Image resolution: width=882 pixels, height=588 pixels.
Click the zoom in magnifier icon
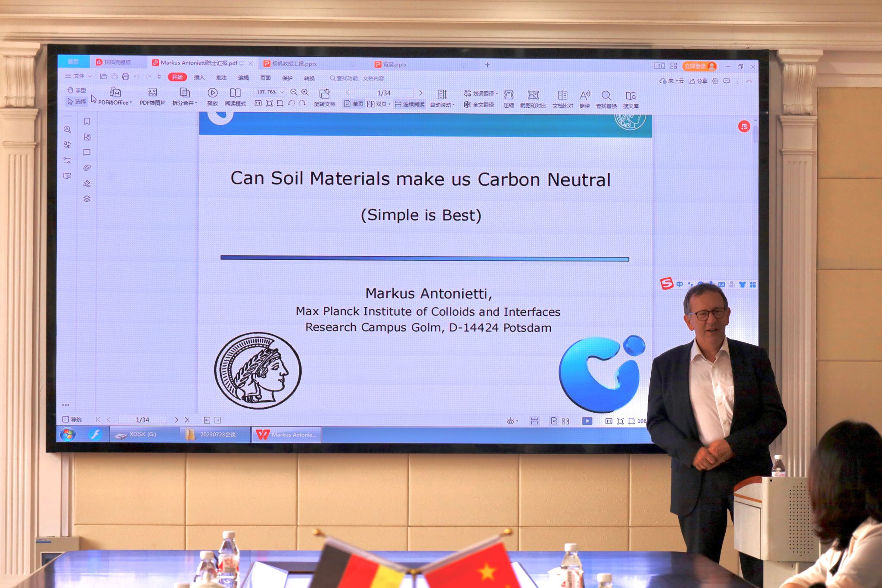(305, 92)
